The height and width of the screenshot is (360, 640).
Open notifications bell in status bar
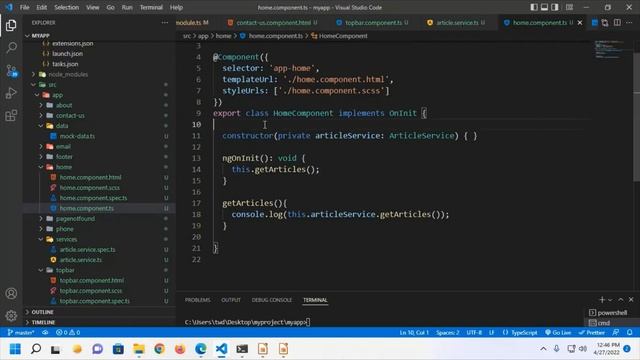tap(630, 333)
